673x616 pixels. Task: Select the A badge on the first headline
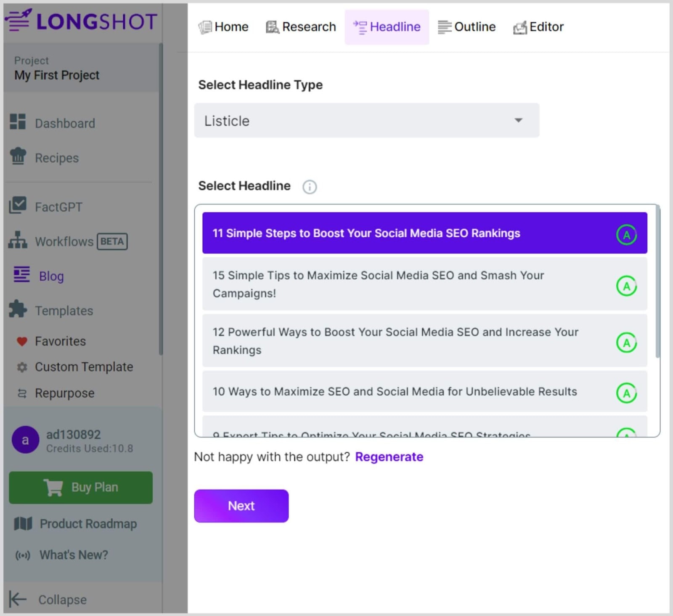click(x=627, y=235)
